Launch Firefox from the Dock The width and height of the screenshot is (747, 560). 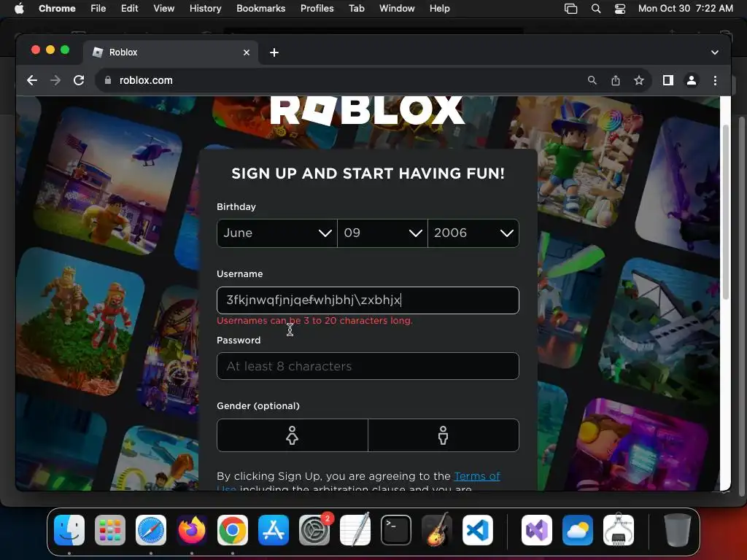point(192,530)
